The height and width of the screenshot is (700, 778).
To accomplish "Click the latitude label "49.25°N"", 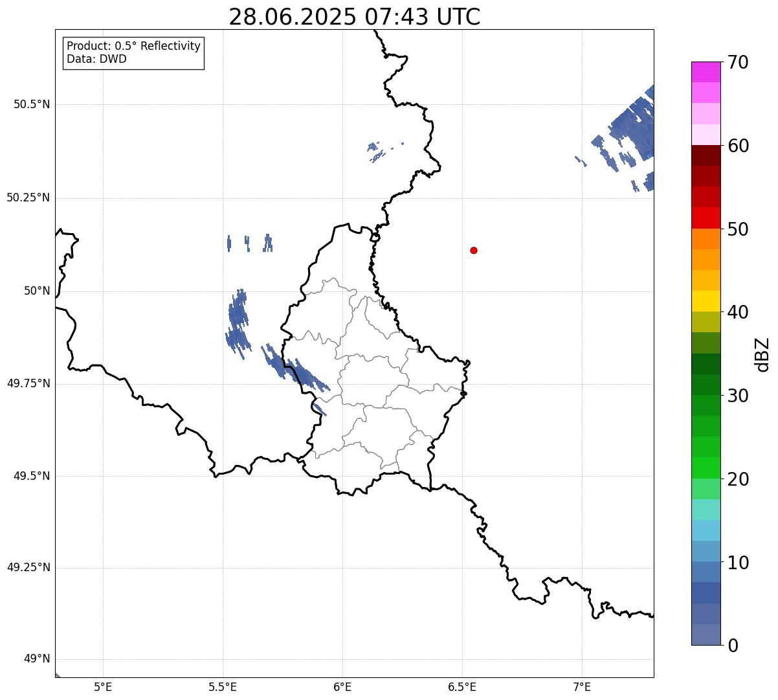I will pyautogui.click(x=28, y=567).
